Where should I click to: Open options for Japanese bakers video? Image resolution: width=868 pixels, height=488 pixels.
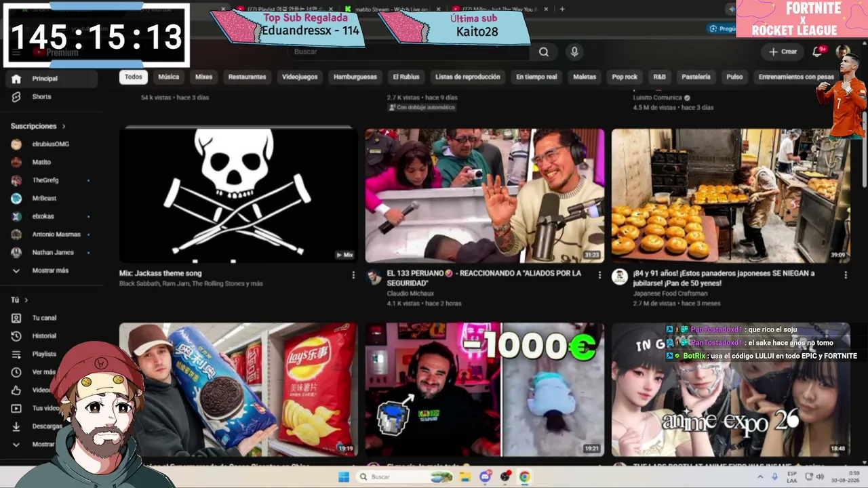[846, 275]
